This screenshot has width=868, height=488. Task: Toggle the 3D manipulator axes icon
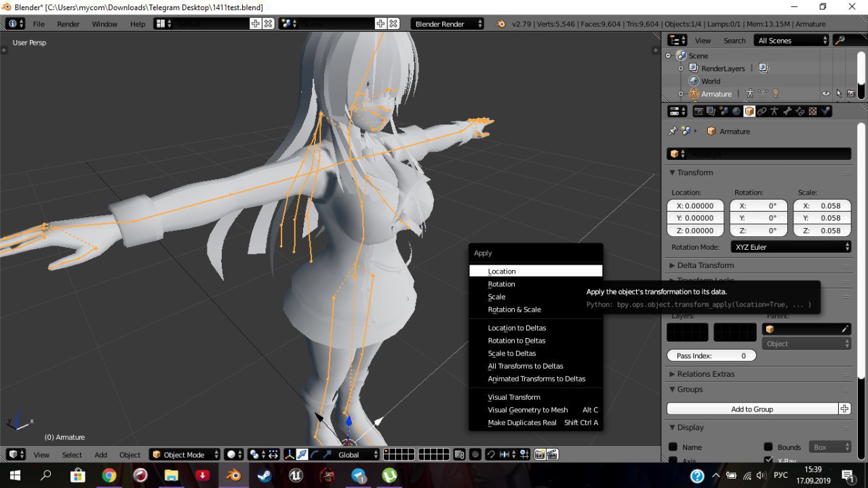point(289,454)
